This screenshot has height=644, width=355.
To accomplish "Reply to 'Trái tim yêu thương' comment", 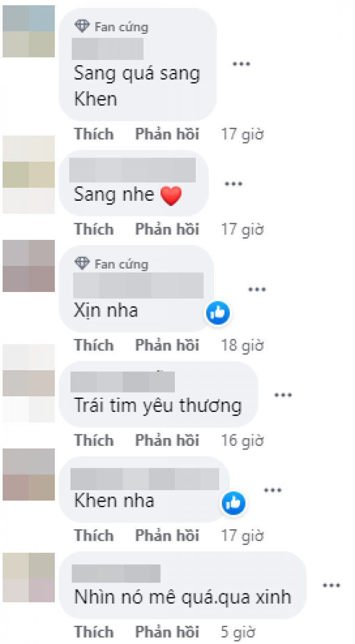I will coord(167,441).
